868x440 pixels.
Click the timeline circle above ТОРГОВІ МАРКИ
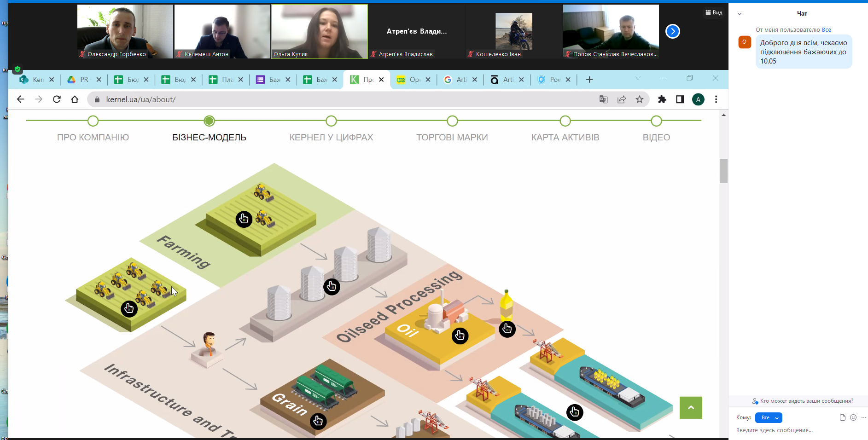452,121
